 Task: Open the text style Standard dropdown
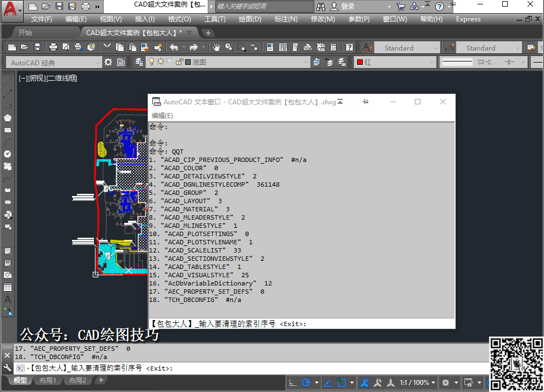tap(407, 48)
